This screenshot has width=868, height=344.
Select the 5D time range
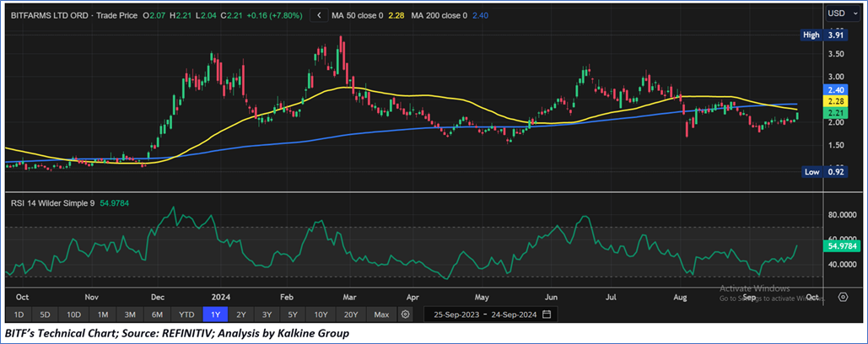click(x=45, y=314)
